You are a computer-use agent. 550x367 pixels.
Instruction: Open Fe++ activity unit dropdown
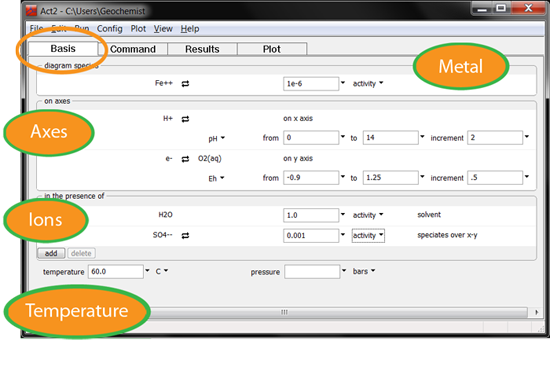pyautogui.click(x=368, y=84)
